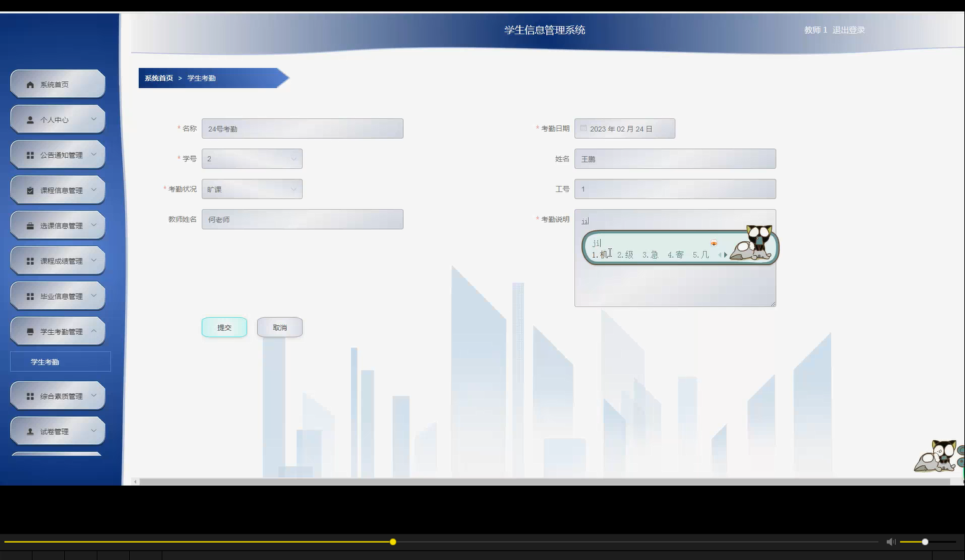Click the icon beside 选课信息管理
The image size is (965, 560).
[29, 225]
